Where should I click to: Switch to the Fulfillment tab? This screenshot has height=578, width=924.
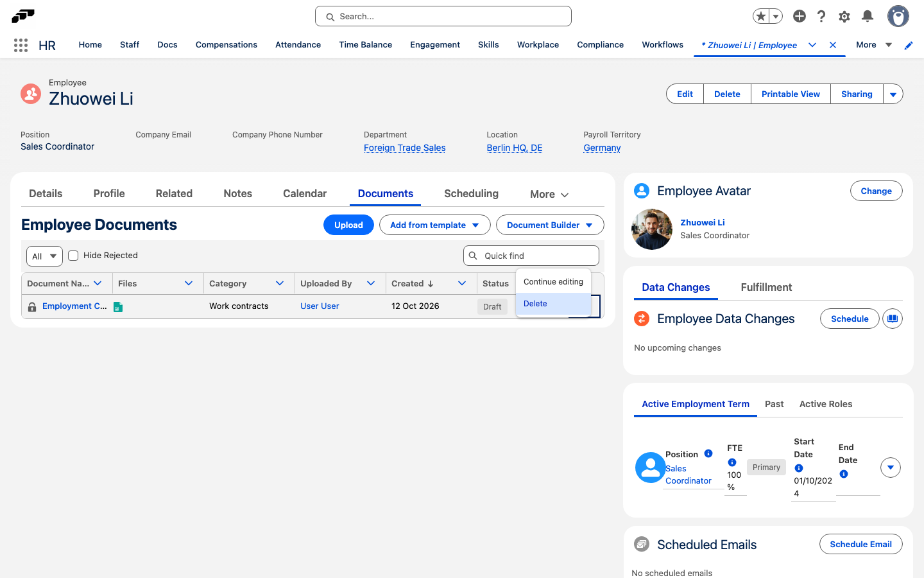tap(766, 287)
